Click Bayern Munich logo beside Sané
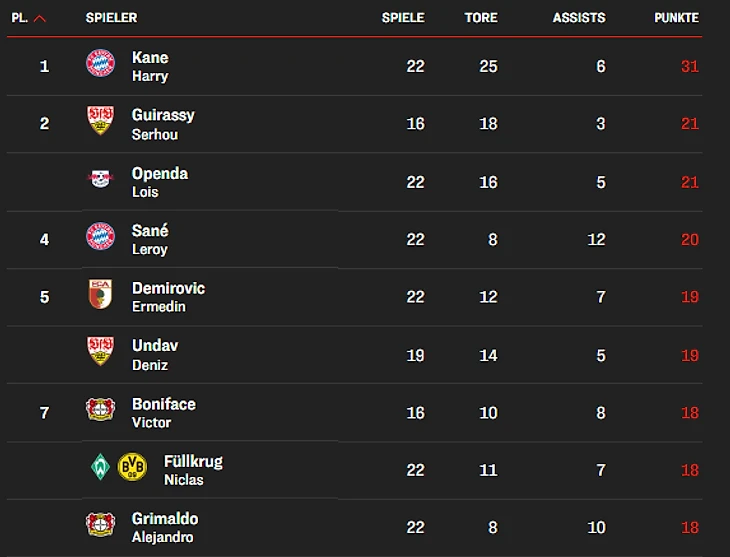This screenshot has height=557, width=730. [x=101, y=236]
